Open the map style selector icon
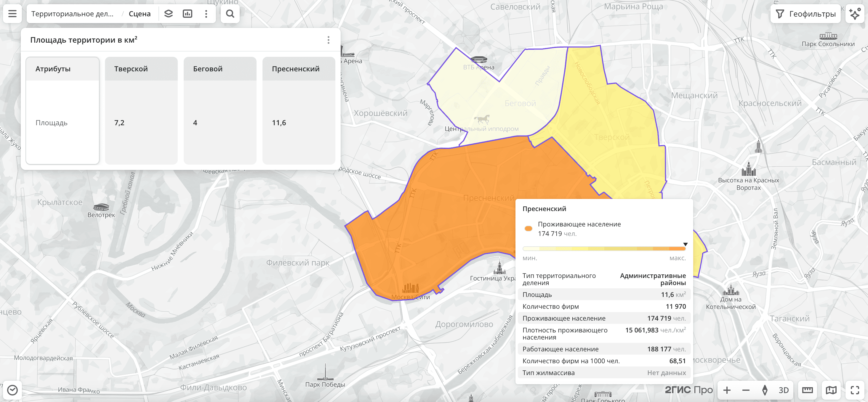Image resolution: width=868 pixels, height=402 pixels. [x=831, y=390]
